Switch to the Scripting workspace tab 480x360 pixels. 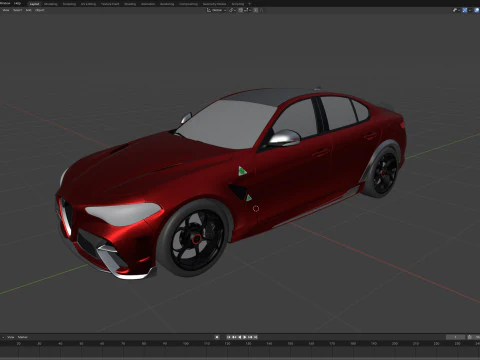[238, 4]
